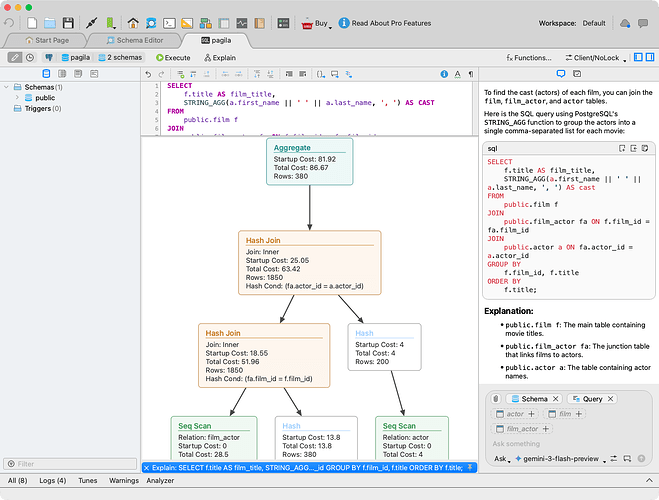Click the speech bubble feedback icon at top right
659x500 pixels.
click(643, 23)
